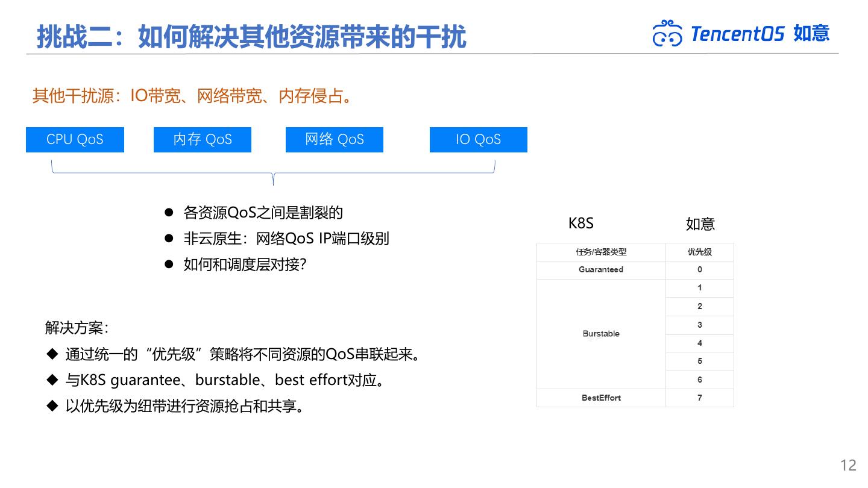
Task: Select priority value 7 in the table
Action: click(699, 398)
